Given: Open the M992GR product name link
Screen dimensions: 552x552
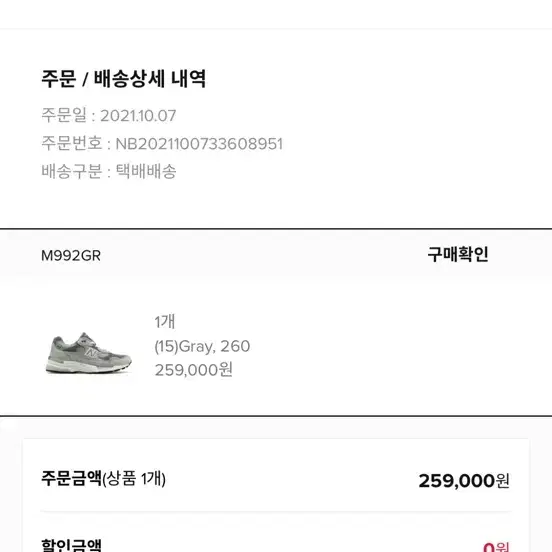Looking at the screenshot, I should (x=71, y=256).
